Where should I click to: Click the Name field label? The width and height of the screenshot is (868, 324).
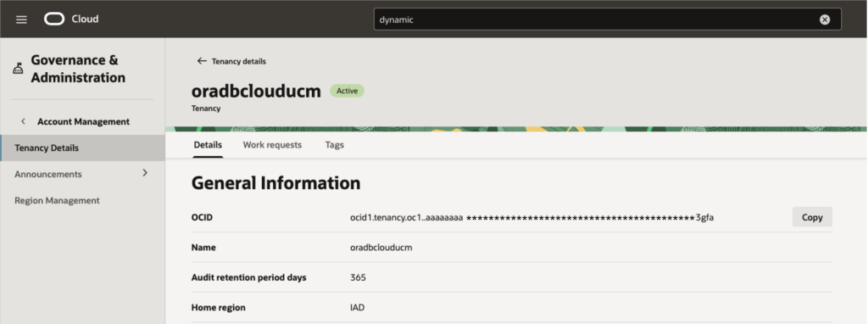coord(203,248)
